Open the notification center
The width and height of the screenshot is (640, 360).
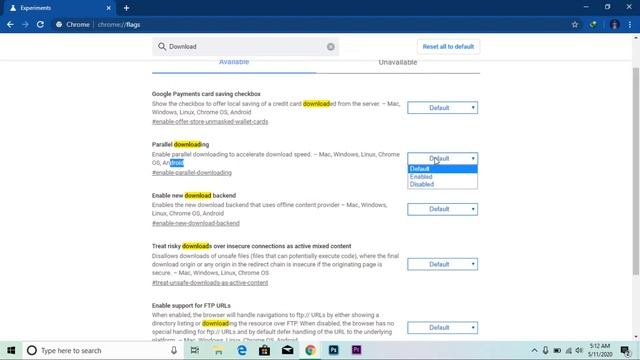(625, 350)
